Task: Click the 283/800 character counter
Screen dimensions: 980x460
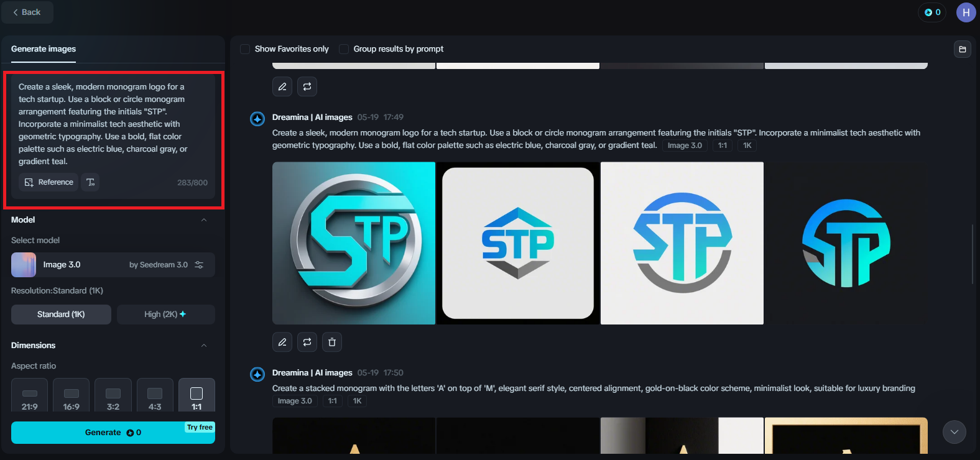Action: pos(192,183)
